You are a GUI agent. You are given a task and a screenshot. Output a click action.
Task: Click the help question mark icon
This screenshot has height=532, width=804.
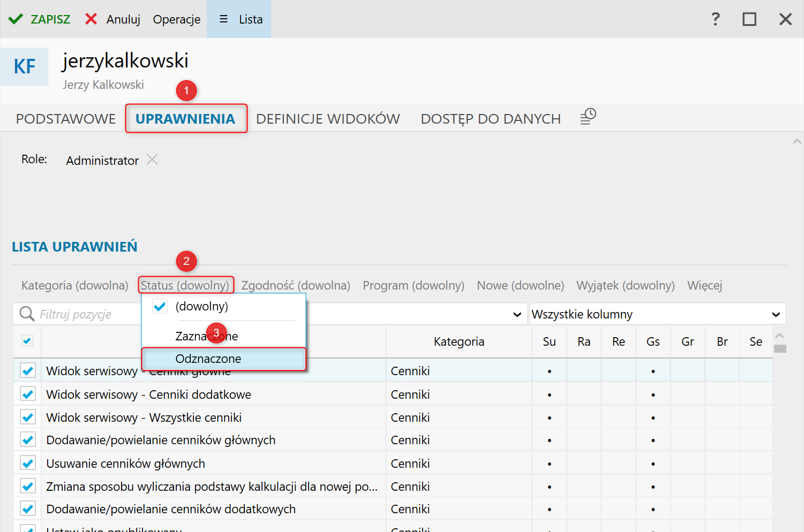click(x=715, y=19)
